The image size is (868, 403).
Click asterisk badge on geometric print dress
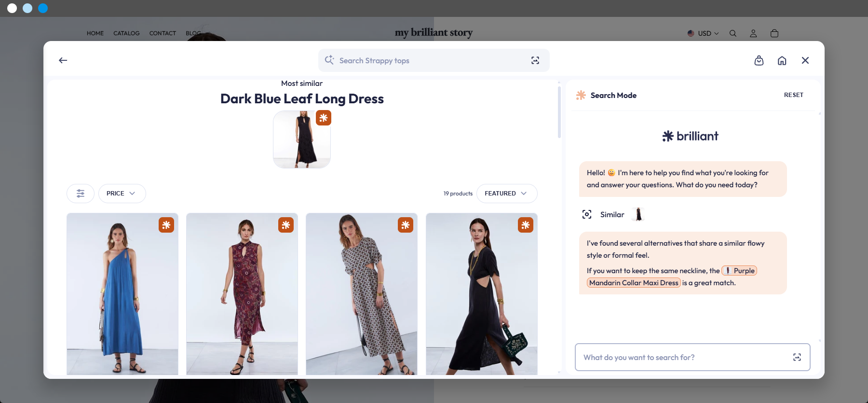pos(406,225)
